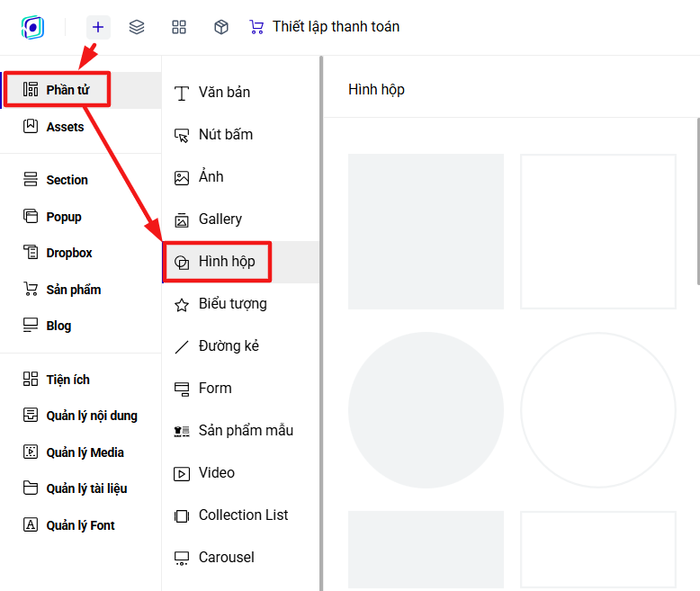Pick the white outlined circle shape
This screenshot has width=700, height=591.
coord(598,410)
